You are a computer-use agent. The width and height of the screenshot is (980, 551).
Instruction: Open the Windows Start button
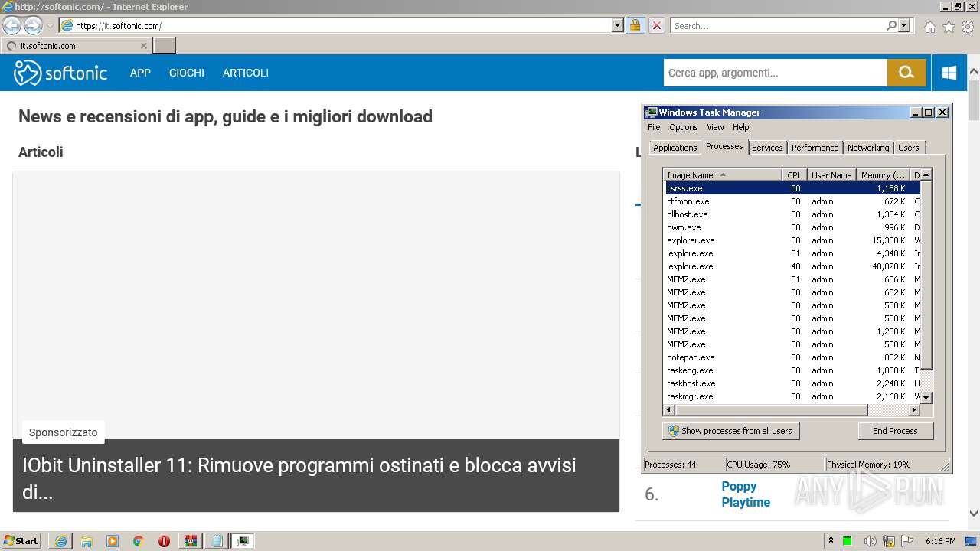tap(21, 541)
